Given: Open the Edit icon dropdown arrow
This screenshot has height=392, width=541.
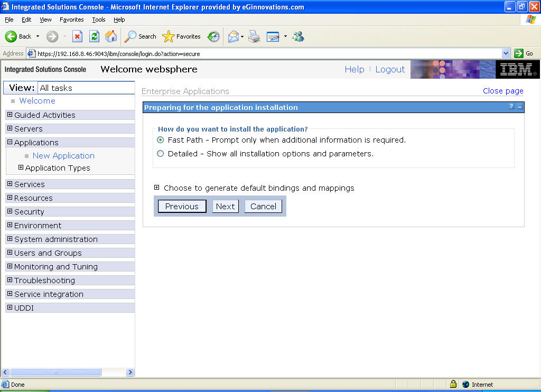Looking at the screenshot, I should (x=285, y=36).
